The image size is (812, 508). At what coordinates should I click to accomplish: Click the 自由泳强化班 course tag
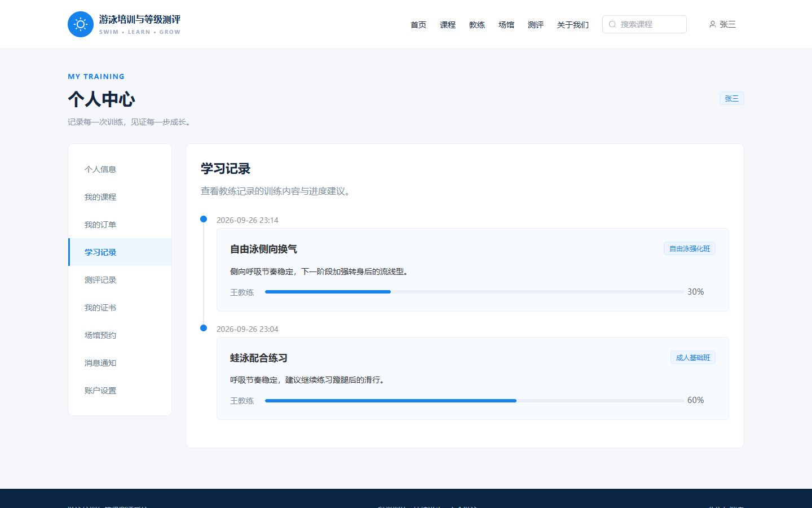coord(690,248)
